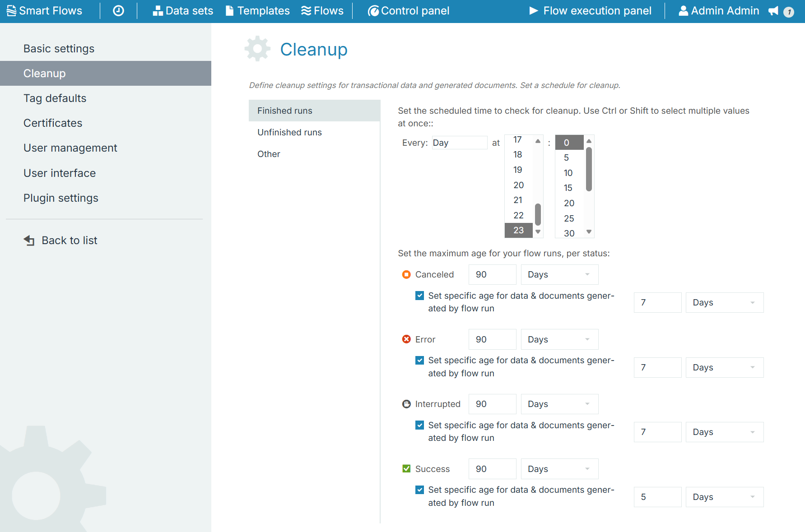The width and height of the screenshot is (805, 532).
Task: Click the Smart Flows logo icon
Action: click(11, 11)
